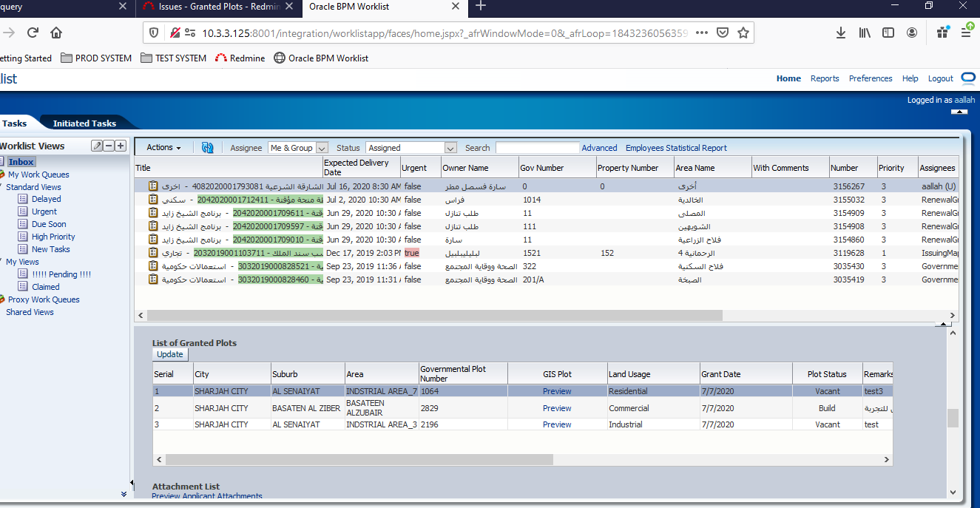Open the task icon for request 2032019001103711

pos(153,253)
